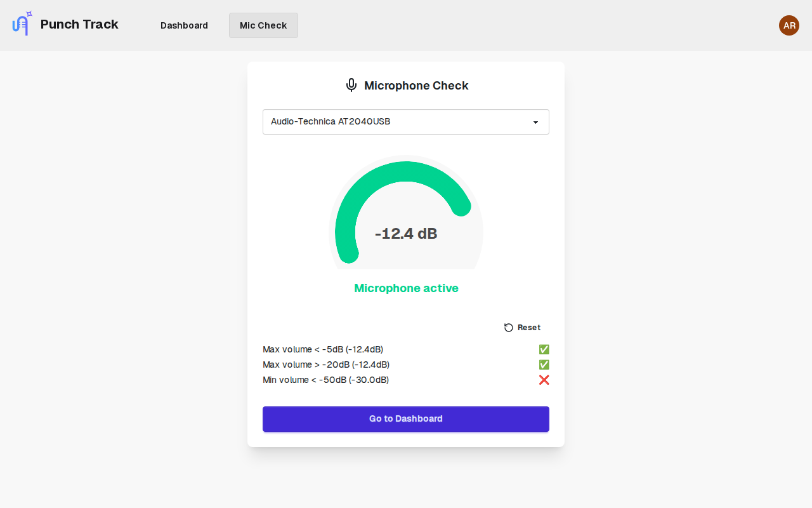Click the Punch Track brand name
This screenshot has width=812, height=508.
click(79, 24)
